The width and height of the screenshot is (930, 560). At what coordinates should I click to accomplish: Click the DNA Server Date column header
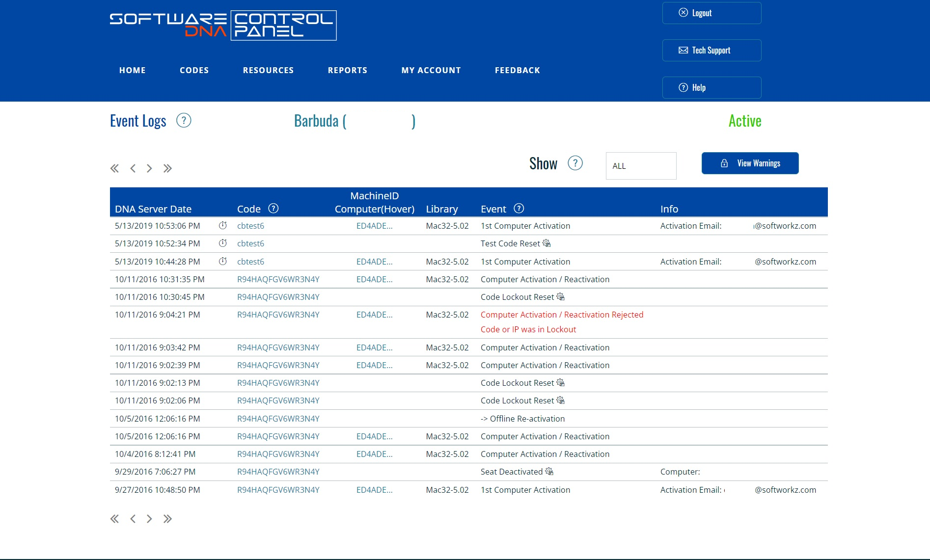(153, 209)
